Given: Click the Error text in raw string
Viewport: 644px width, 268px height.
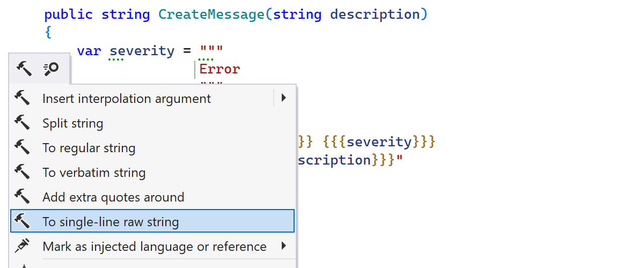Looking at the screenshot, I should 220,69.
